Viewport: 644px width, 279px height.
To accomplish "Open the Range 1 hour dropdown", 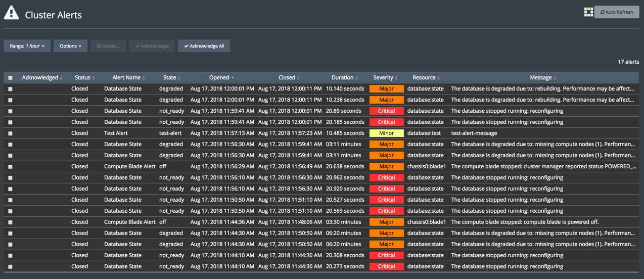I will click(27, 46).
